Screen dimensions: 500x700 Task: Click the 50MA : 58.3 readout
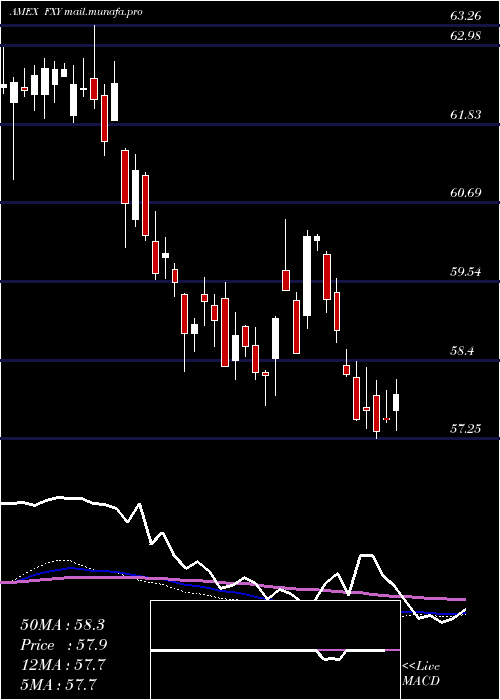coord(62,625)
